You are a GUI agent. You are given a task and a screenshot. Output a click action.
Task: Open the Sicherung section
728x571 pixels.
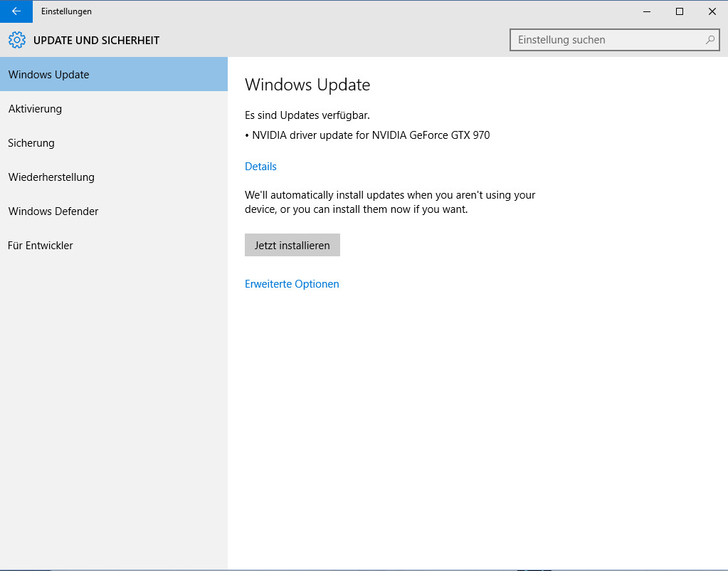(x=114, y=142)
